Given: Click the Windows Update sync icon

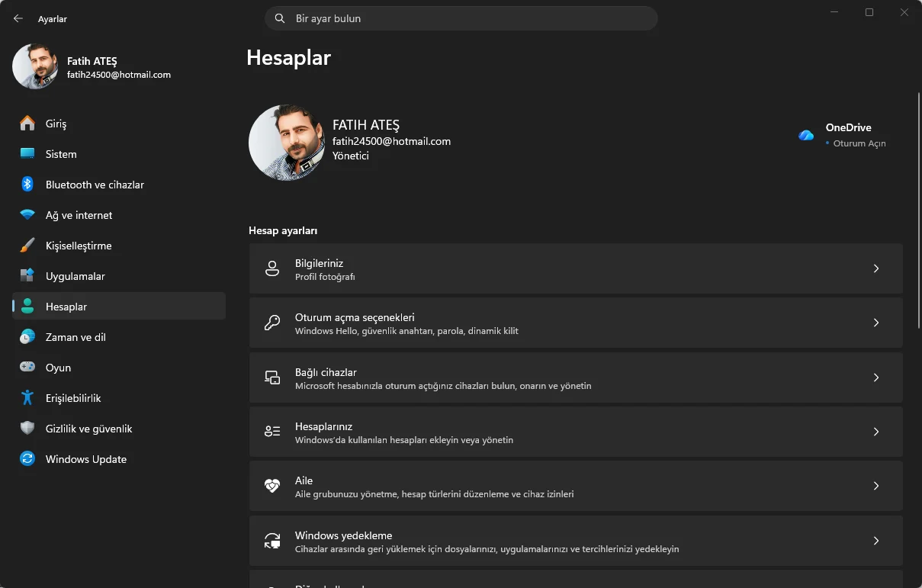Looking at the screenshot, I should pyautogui.click(x=27, y=458).
